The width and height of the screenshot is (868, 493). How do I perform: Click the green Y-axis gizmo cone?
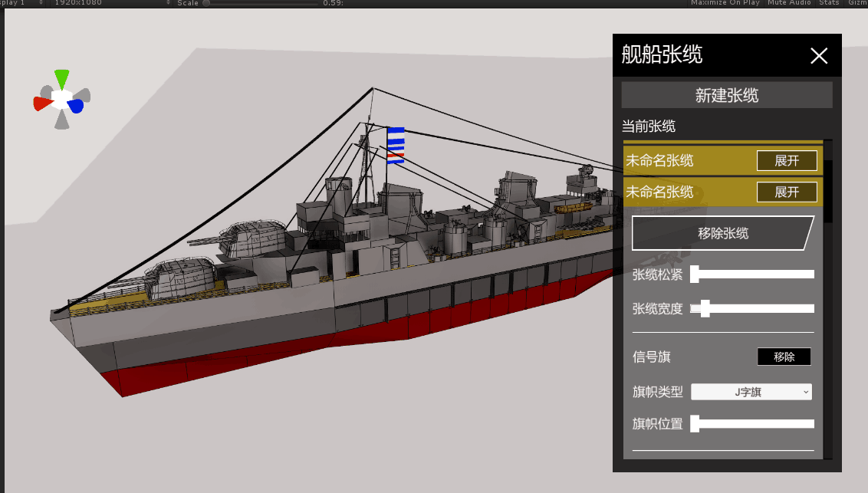click(62, 78)
